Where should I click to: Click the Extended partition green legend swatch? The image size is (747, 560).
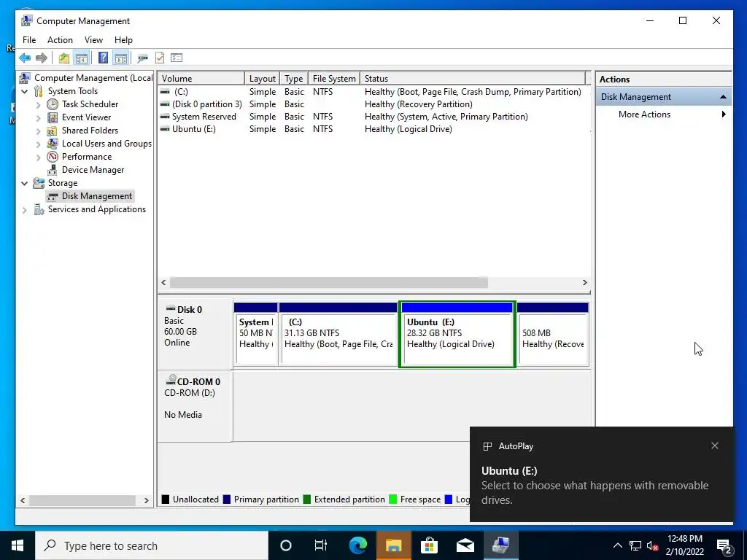point(307,499)
